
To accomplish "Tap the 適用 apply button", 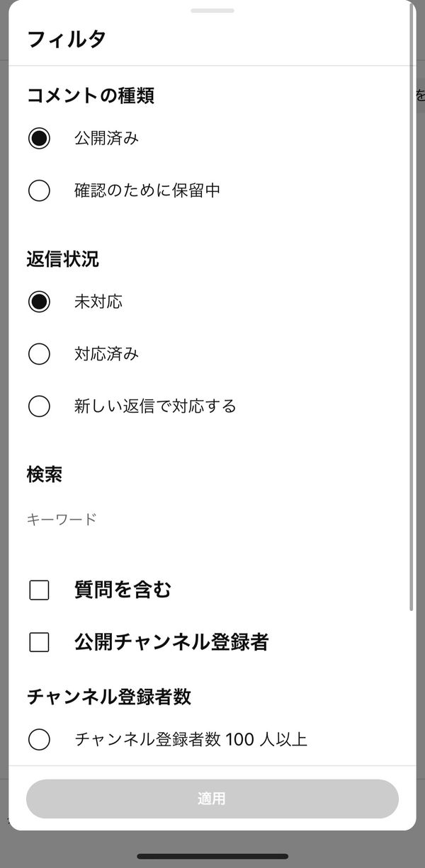I will pyautogui.click(x=212, y=799).
